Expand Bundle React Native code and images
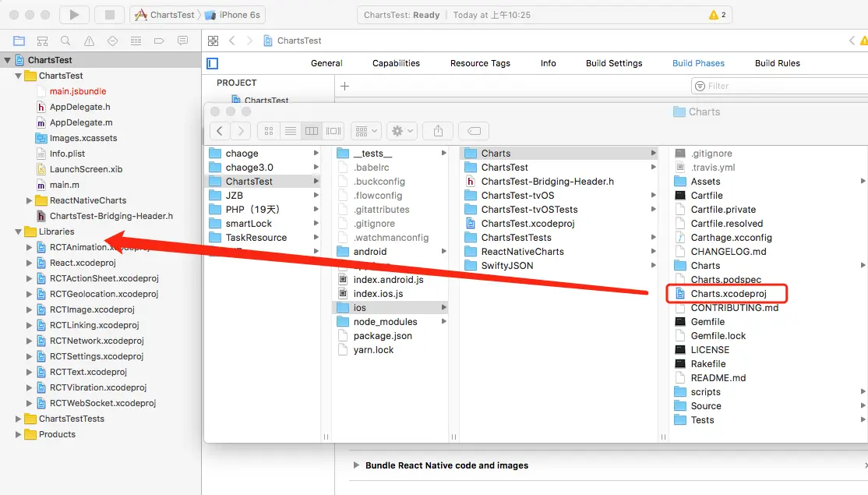The height and width of the screenshot is (495, 868). point(356,465)
